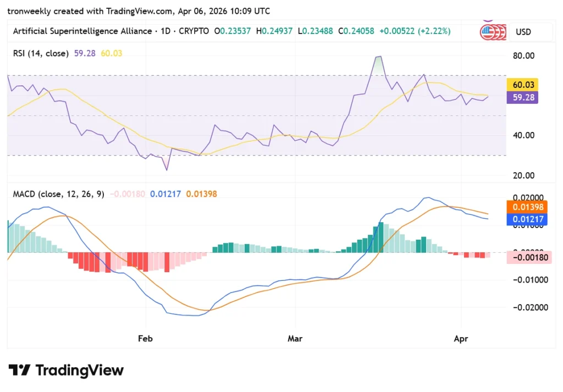Image resolution: width=563 pixels, height=392 pixels.
Task: Click the pink -0.00180 histogram value badge
Action: pyautogui.click(x=528, y=257)
